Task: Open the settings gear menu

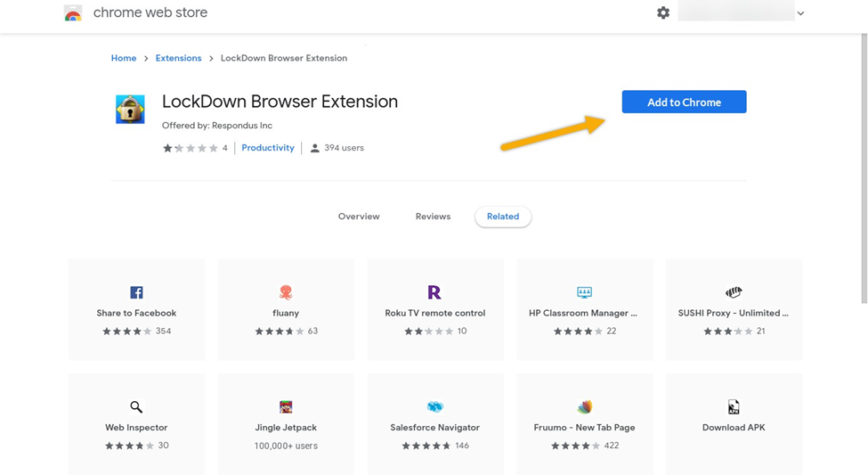Action: coord(663,12)
